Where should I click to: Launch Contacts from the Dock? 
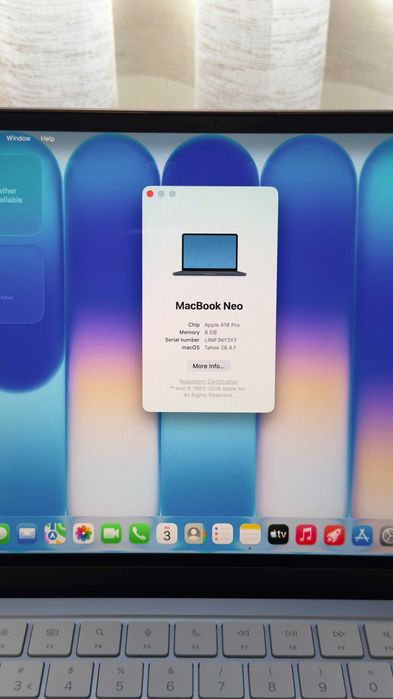195,534
